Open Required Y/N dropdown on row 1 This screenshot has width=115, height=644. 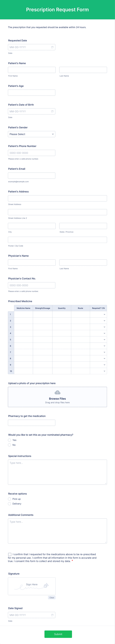coord(104,314)
